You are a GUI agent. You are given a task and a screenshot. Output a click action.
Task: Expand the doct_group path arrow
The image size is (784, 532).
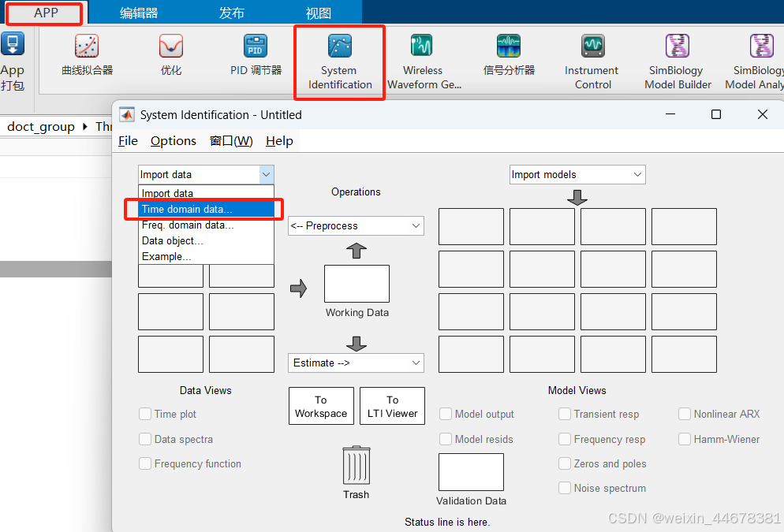click(x=85, y=127)
